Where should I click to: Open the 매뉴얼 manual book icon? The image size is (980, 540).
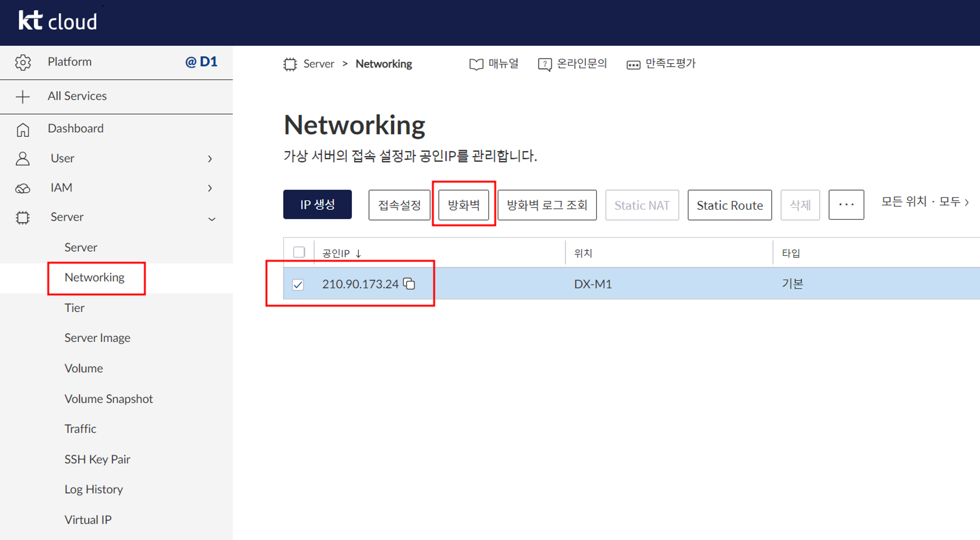click(x=476, y=64)
